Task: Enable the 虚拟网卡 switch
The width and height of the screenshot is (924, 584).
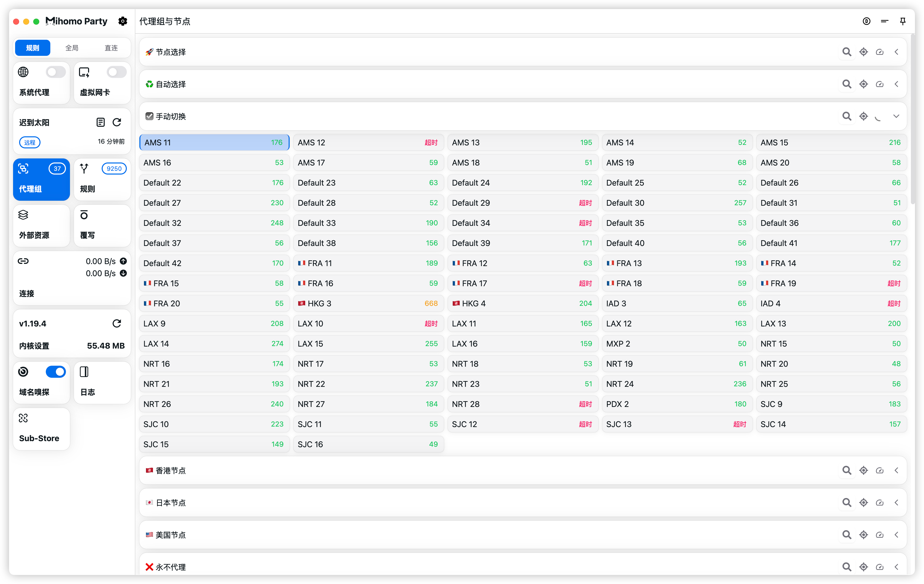Action: coord(116,72)
